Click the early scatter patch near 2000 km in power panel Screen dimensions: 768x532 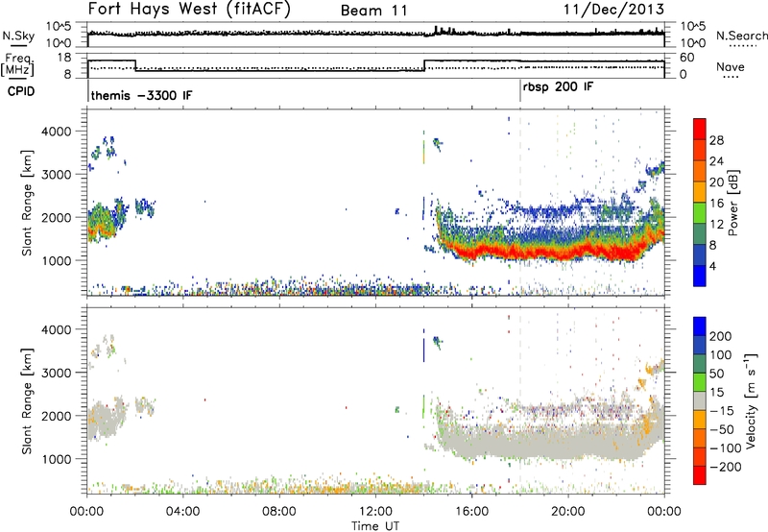coord(104,221)
